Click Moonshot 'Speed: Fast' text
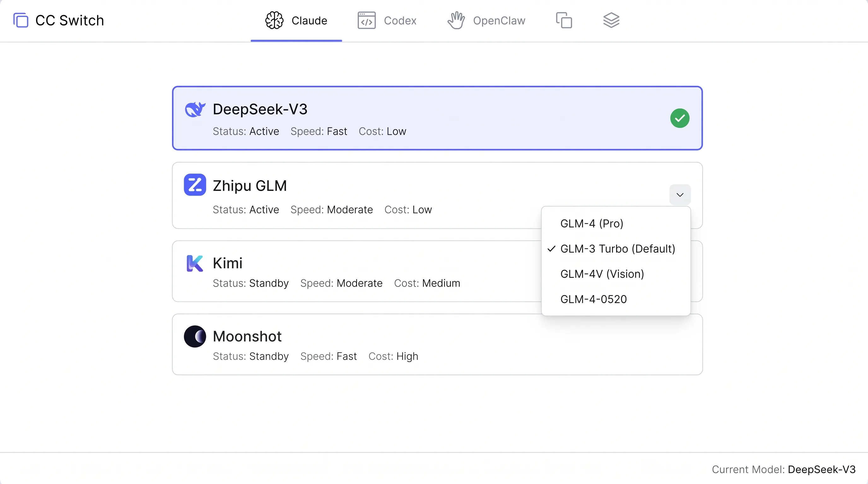Screen dimensions: 868x484 pyautogui.click(x=329, y=356)
